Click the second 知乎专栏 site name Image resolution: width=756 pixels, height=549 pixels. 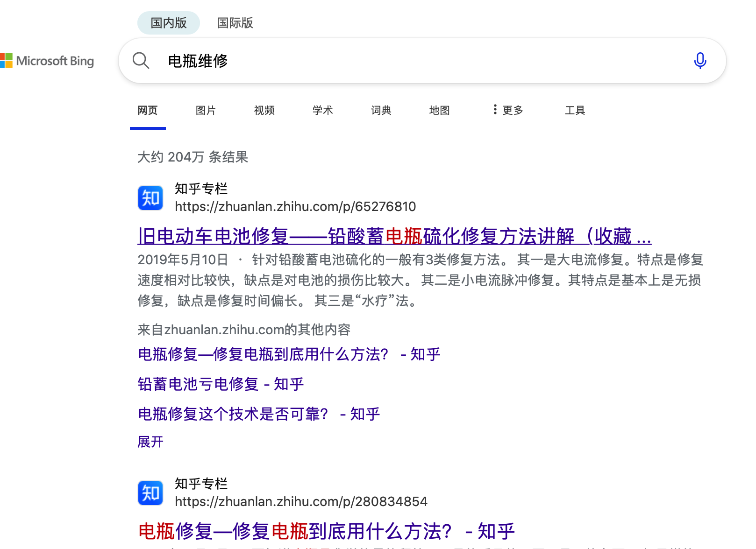click(201, 484)
